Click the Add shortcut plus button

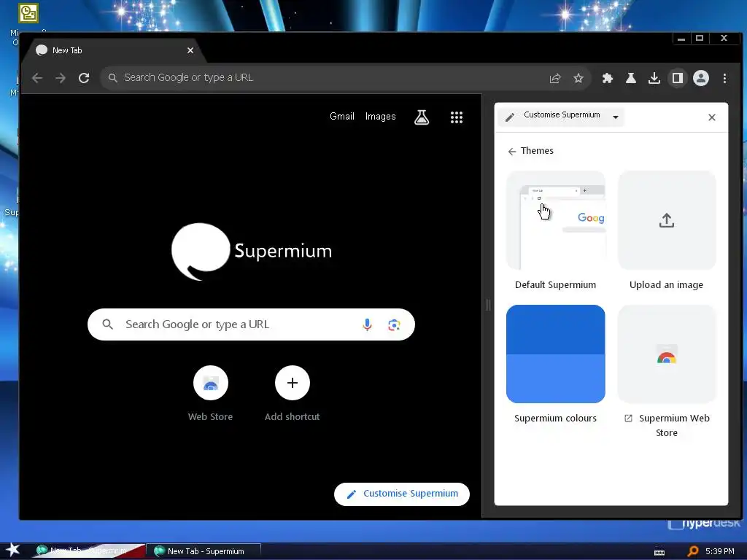293,383
